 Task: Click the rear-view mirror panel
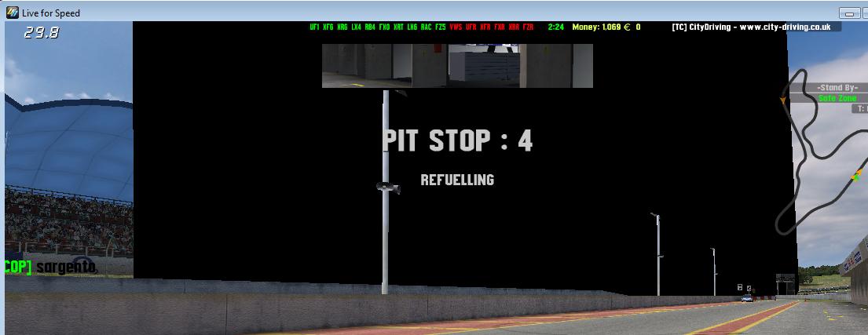(x=457, y=66)
